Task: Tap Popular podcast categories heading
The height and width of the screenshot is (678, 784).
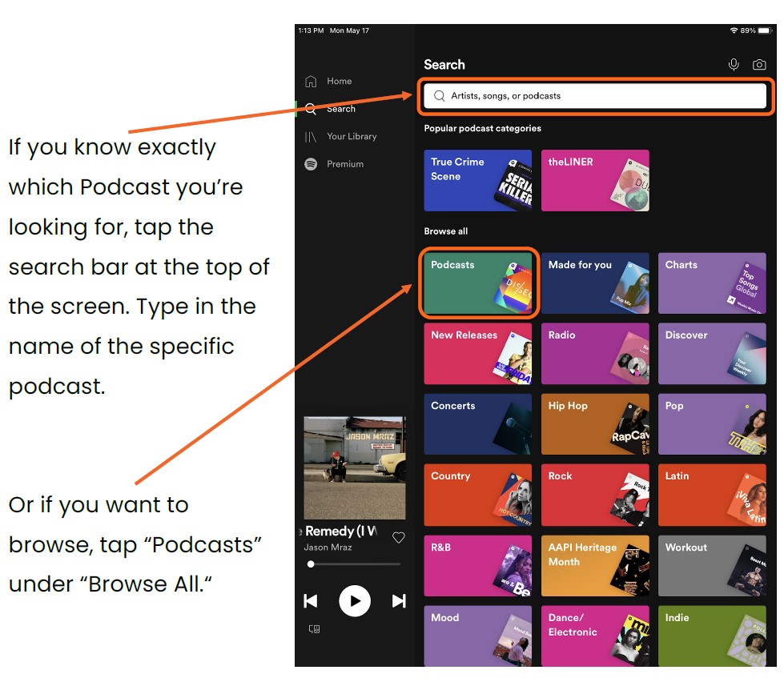Action: click(x=483, y=128)
